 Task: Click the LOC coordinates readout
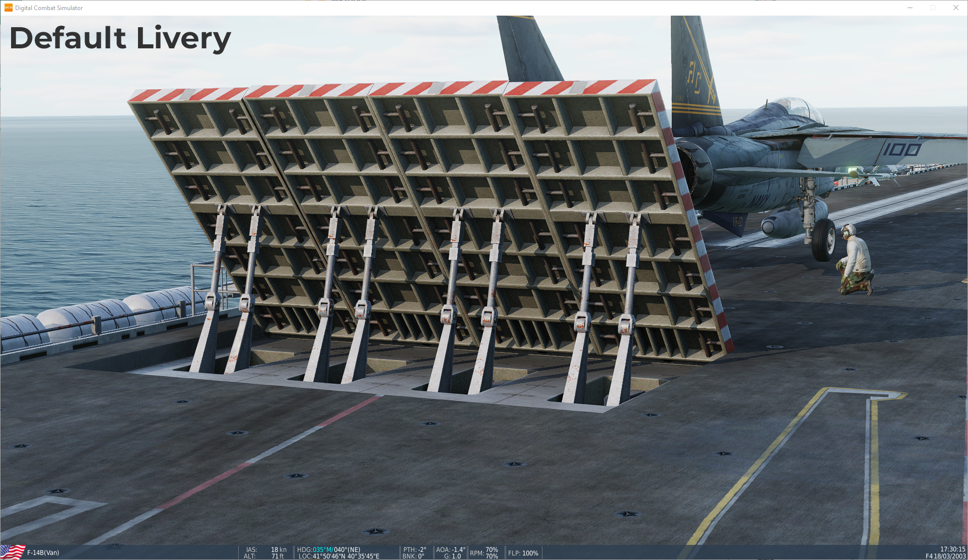point(338,556)
